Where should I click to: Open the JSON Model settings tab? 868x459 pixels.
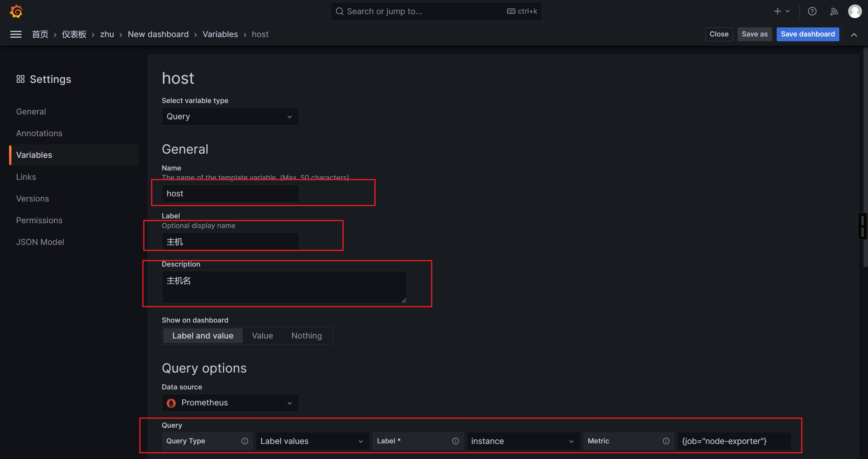coord(40,242)
